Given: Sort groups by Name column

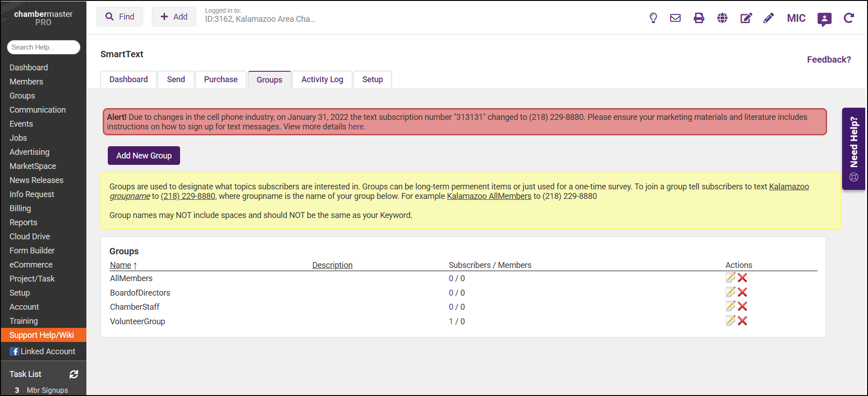Looking at the screenshot, I should click(120, 265).
